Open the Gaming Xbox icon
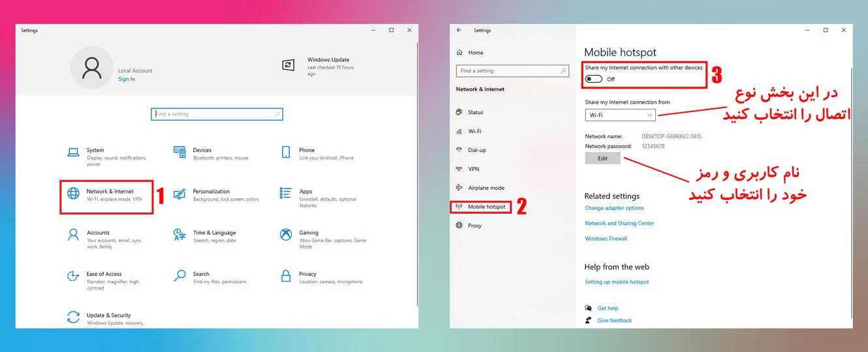The image size is (868, 352). pyautogui.click(x=286, y=235)
